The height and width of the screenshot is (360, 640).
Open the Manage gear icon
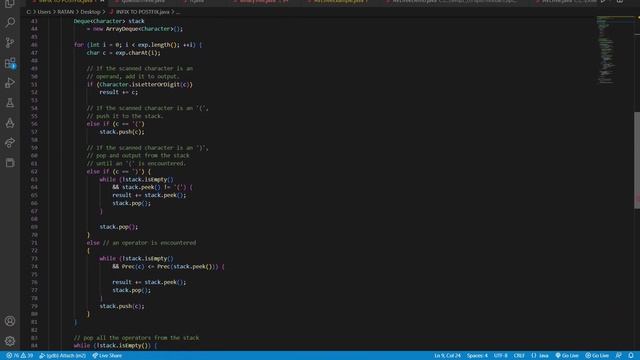click(x=10, y=341)
